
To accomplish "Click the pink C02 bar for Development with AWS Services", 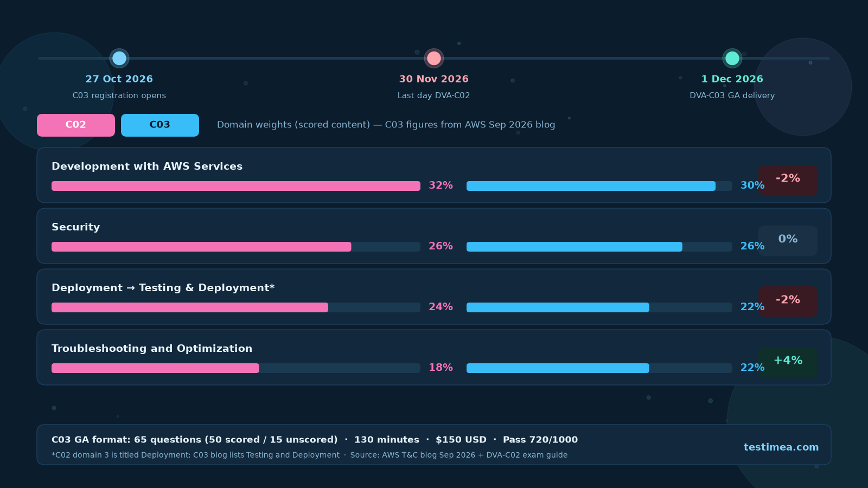I will (236, 186).
